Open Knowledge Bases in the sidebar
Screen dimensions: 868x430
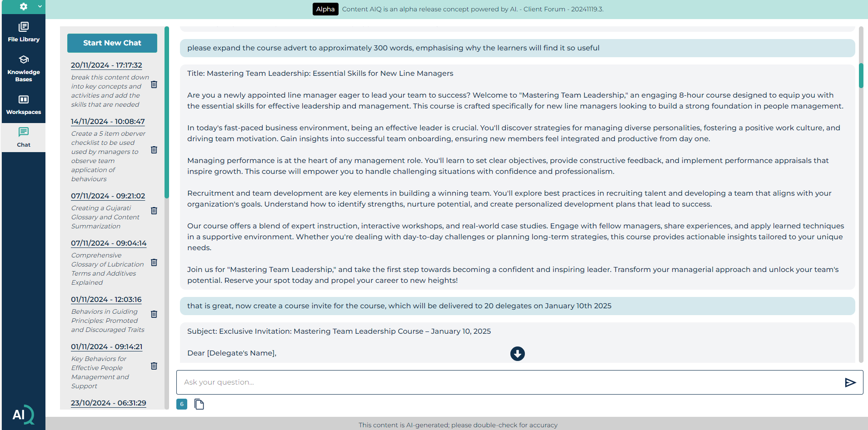(x=24, y=69)
